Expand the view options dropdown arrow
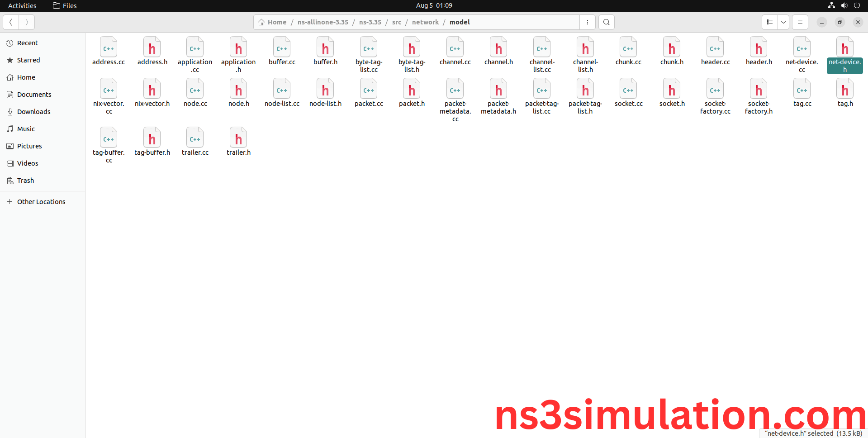The width and height of the screenshot is (868, 438). coord(783,22)
